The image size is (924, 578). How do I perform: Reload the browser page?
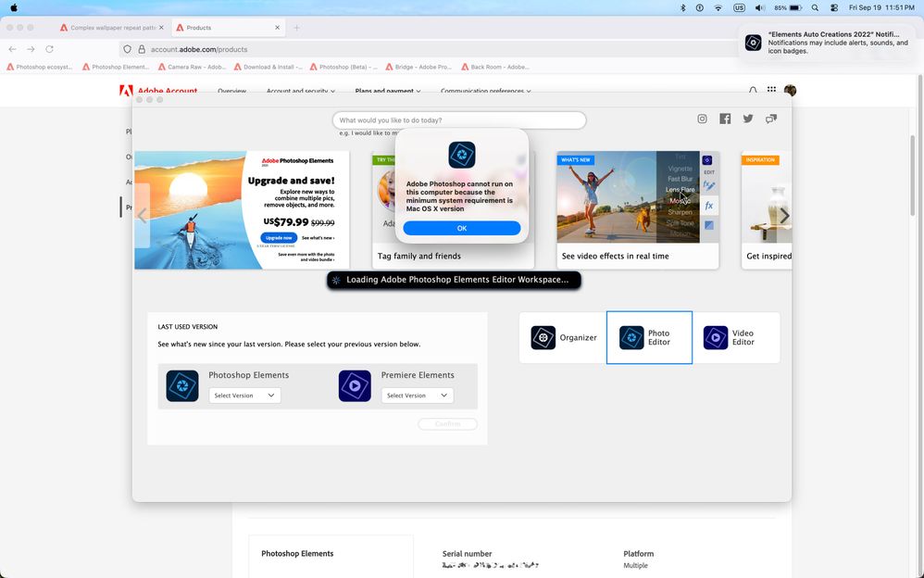coord(49,49)
